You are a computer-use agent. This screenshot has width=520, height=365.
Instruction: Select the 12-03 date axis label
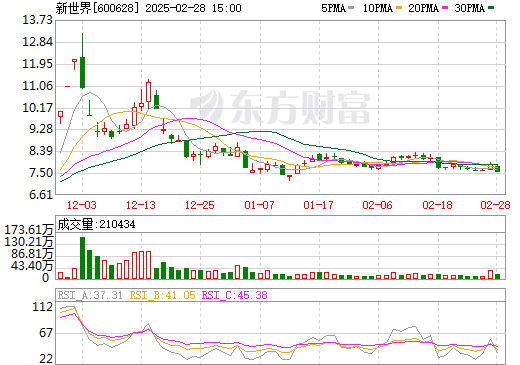point(82,205)
